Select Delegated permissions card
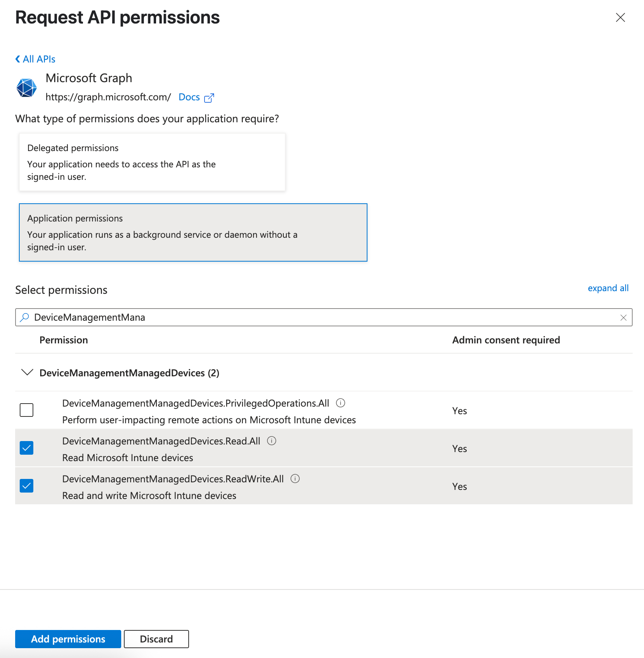Screen dimensions: 644x658 [152, 162]
